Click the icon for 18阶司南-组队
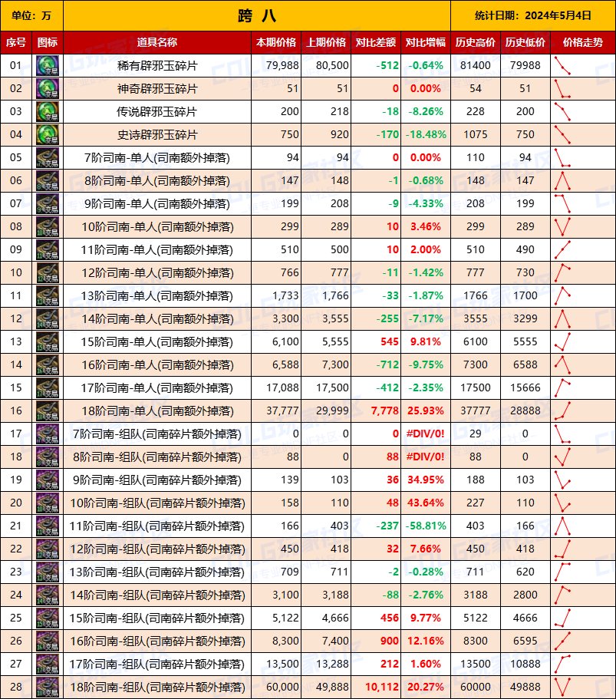616x699 pixels. click(48, 687)
